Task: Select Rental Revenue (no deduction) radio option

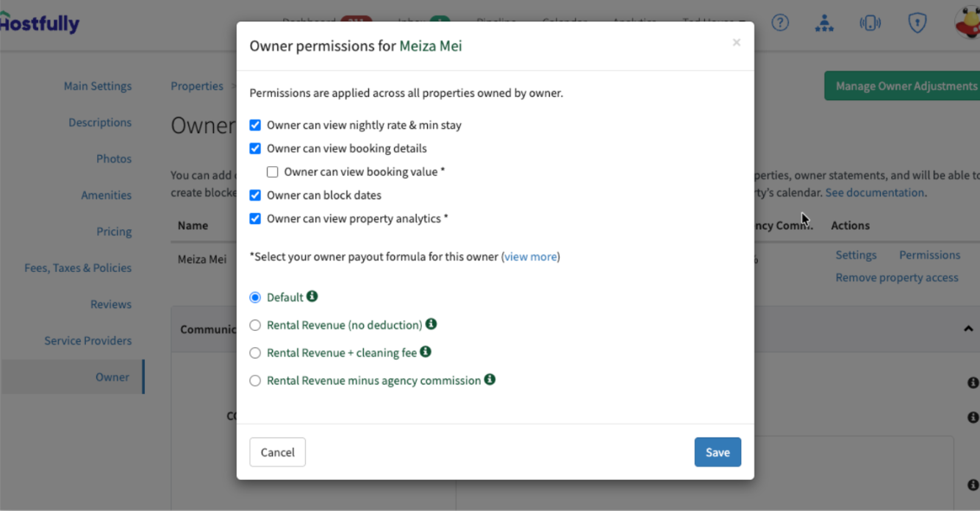Action: (x=255, y=325)
